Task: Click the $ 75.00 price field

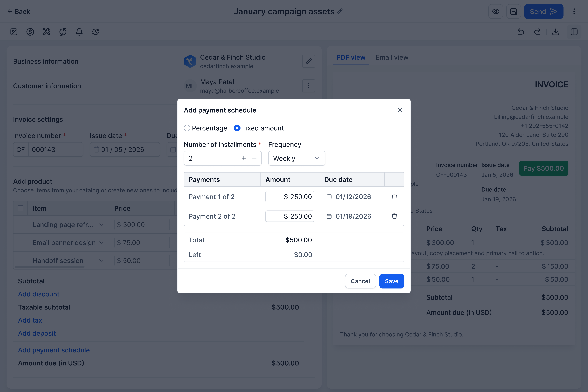Action: (x=142, y=243)
